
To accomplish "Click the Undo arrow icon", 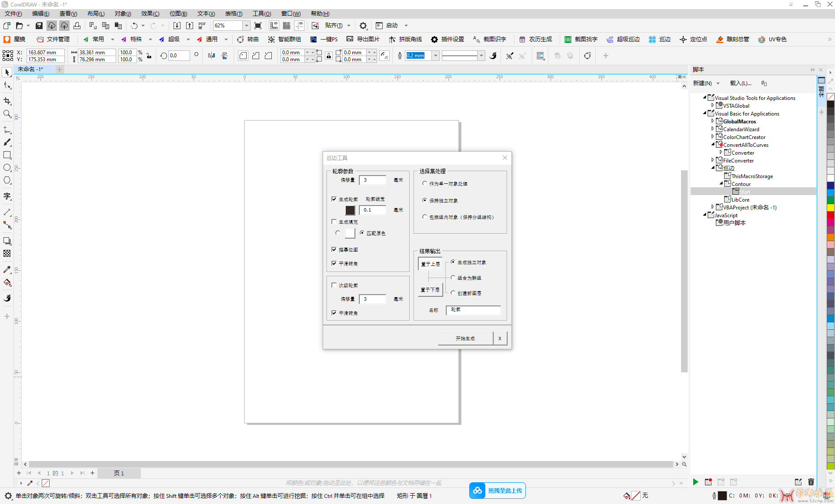I will pyautogui.click(x=134, y=26).
